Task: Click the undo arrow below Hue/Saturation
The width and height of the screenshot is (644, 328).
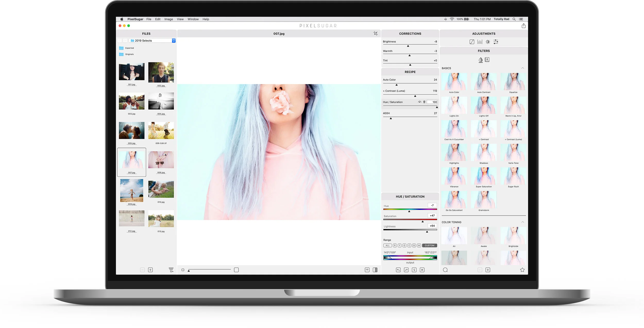Action: click(398, 270)
